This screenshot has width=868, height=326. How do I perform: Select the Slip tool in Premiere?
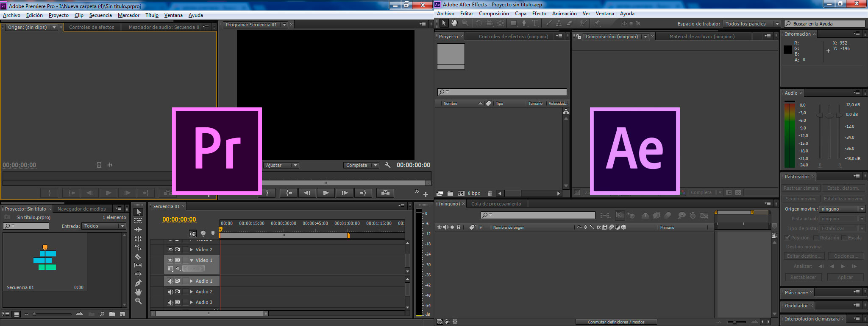coord(138,265)
